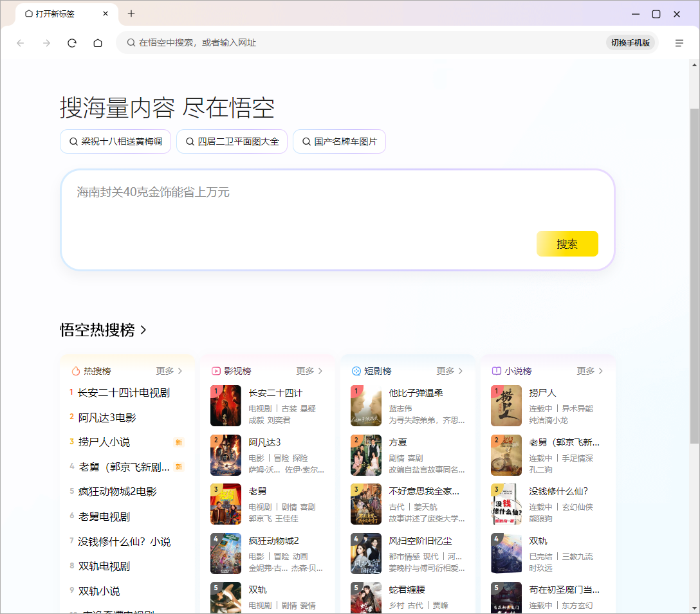Open hot search 老舅电视剧

pyautogui.click(x=104, y=517)
